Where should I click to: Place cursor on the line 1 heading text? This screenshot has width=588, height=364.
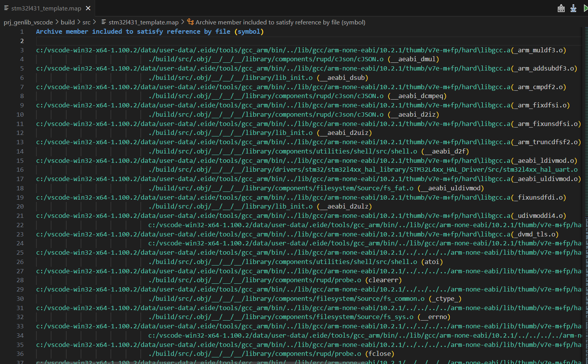(149, 32)
